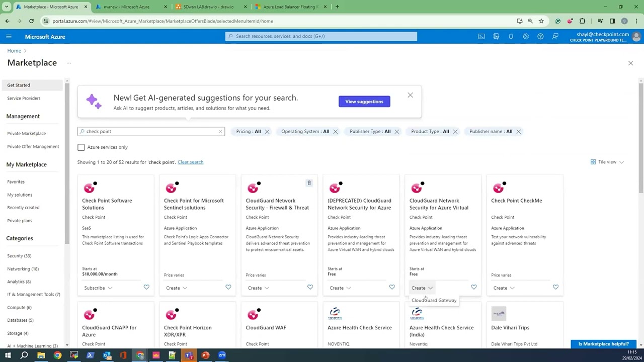Favorite the Check Point CheckMe card

coord(555,287)
